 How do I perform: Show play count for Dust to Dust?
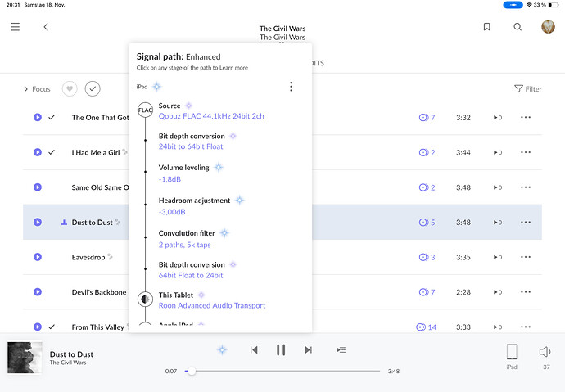tap(498, 223)
